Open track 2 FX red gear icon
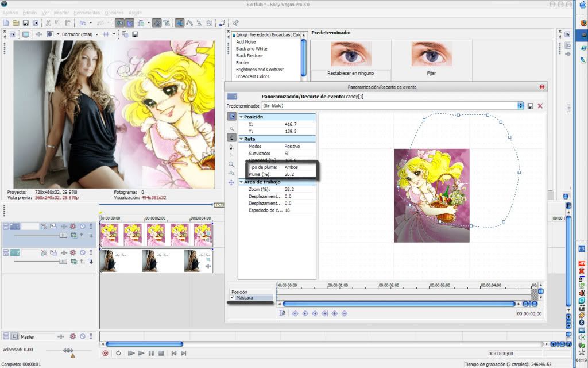Viewport: 588px width, 368px height. pos(73,252)
